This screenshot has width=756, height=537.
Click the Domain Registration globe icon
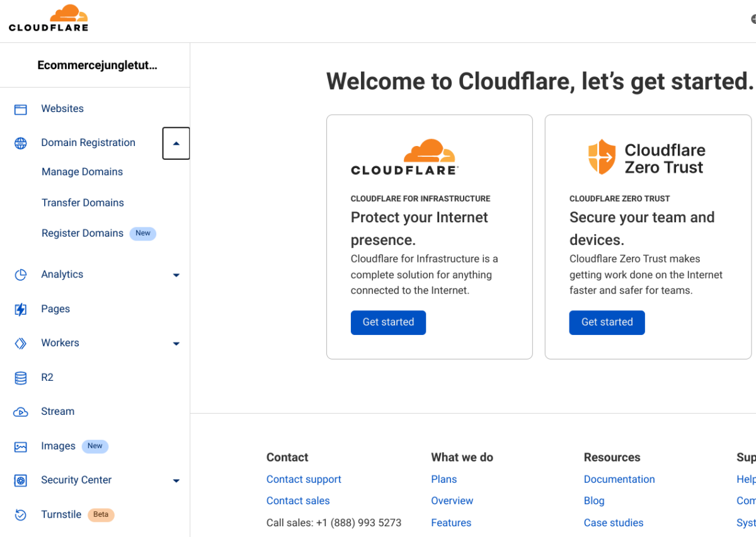point(21,144)
